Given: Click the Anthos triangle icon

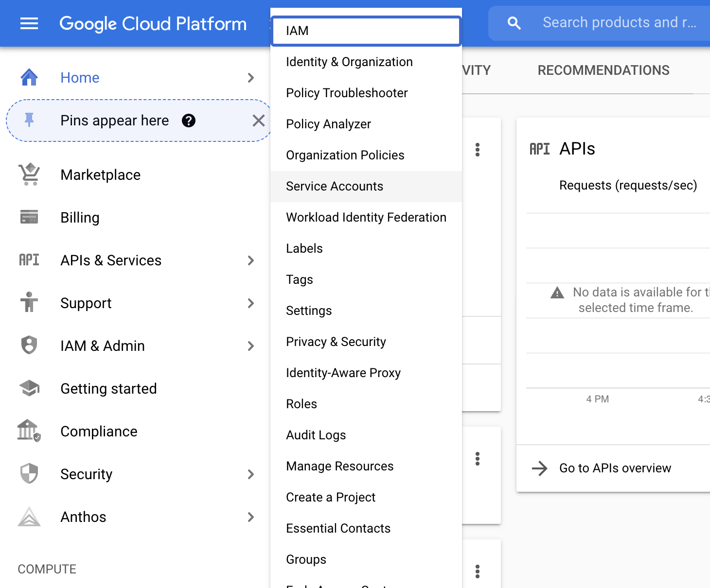Looking at the screenshot, I should click(29, 517).
